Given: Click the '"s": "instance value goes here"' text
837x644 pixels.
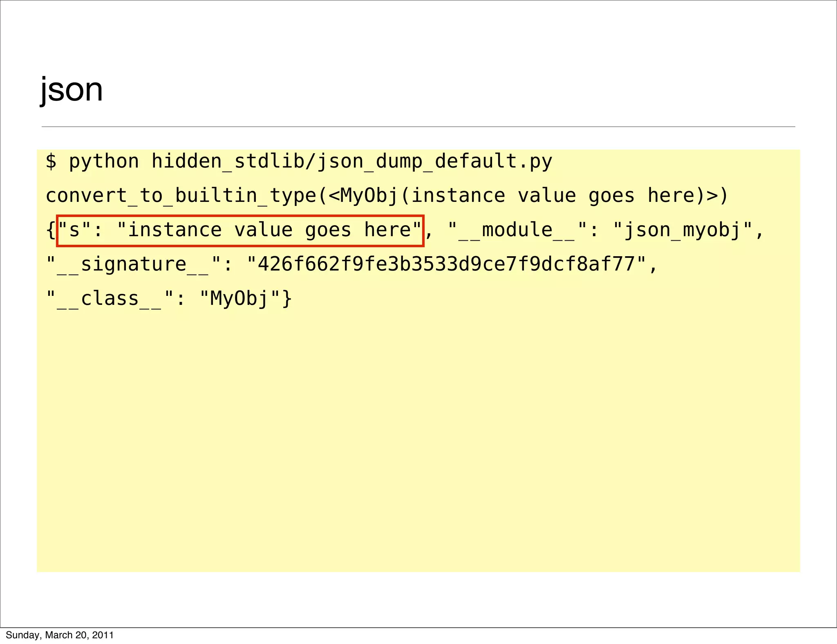Looking at the screenshot, I should [x=240, y=230].
